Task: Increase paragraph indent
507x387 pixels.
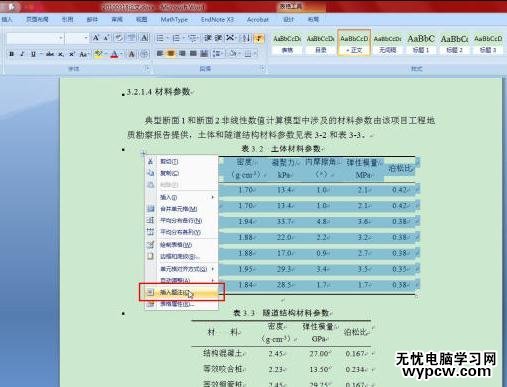Action: 219,38
